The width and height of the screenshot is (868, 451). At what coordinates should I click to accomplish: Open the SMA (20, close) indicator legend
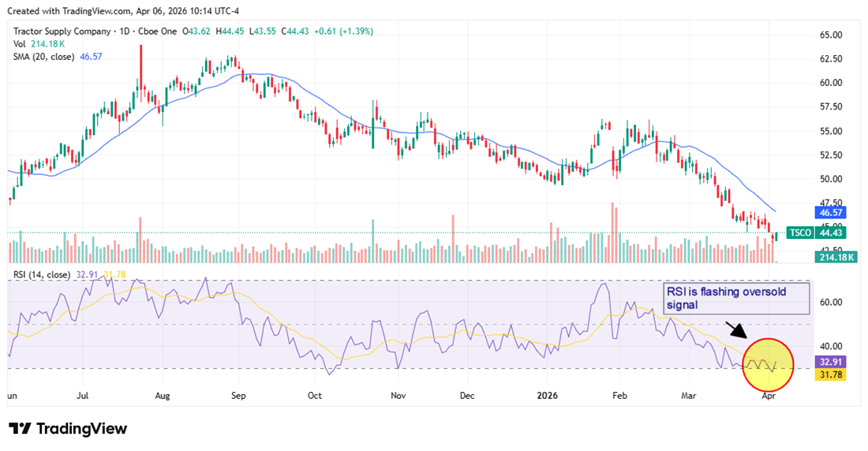click(x=44, y=57)
